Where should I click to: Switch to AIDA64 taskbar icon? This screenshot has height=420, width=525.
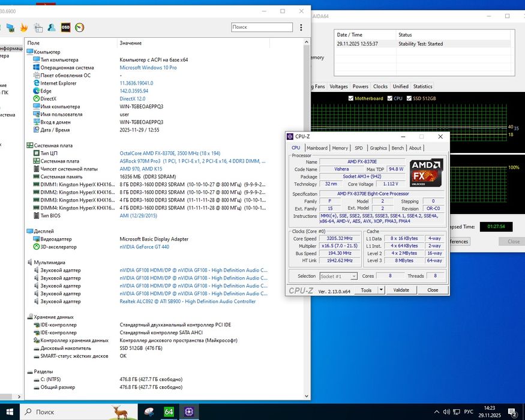pos(169,412)
